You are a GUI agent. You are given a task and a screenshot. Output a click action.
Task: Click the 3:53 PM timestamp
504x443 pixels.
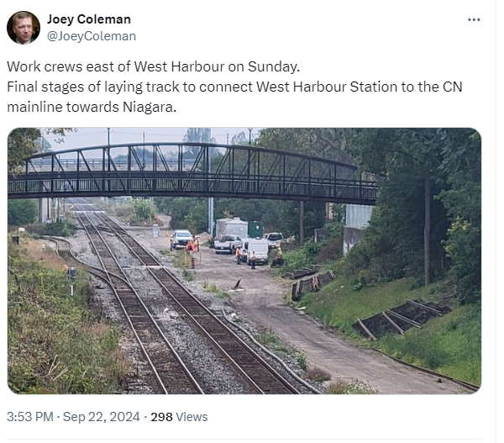coord(31,417)
